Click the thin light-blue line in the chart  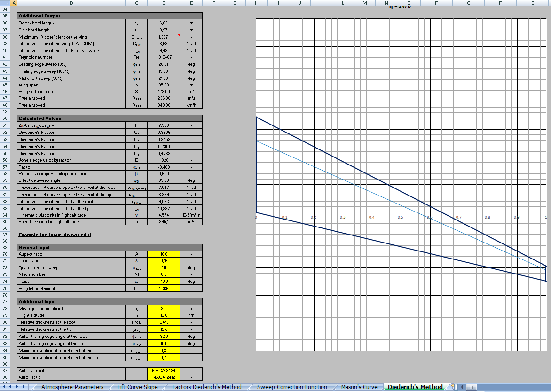401,205
